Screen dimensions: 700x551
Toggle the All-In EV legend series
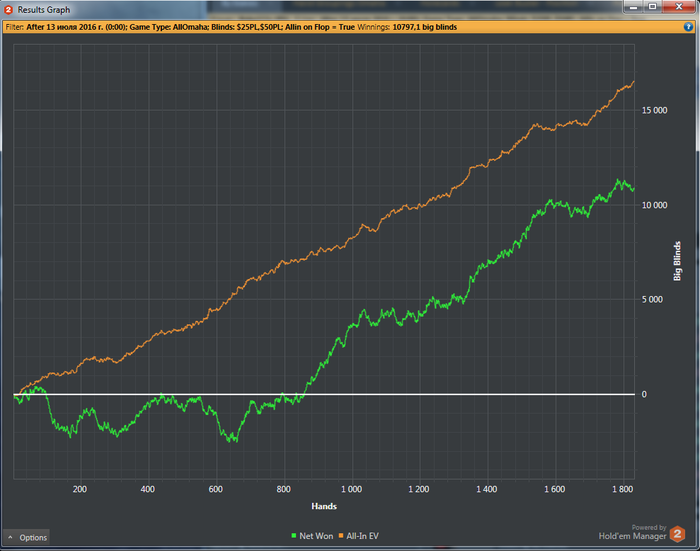[358, 536]
